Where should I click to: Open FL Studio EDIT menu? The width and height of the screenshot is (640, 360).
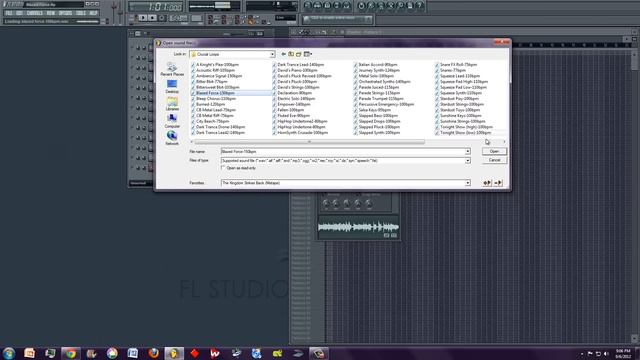click(19, 13)
